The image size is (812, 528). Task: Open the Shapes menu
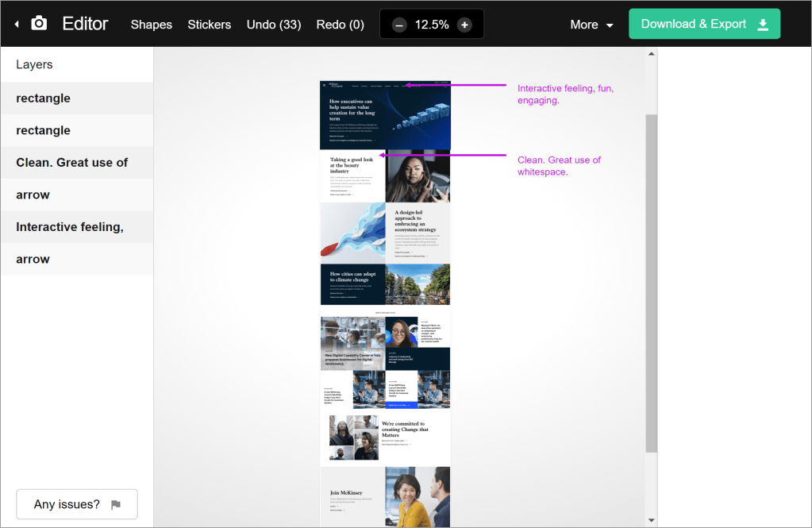click(x=152, y=25)
